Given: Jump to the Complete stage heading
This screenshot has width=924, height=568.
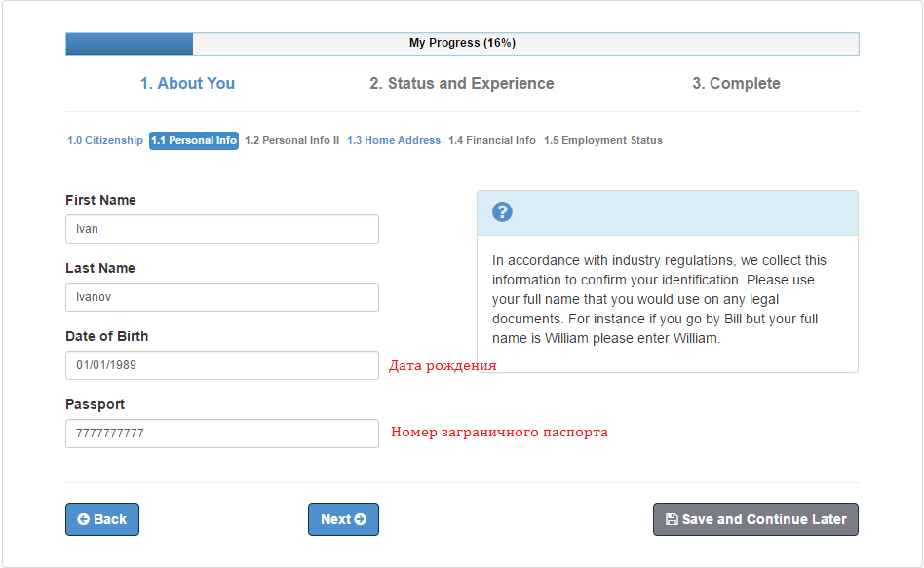Looking at the screenshot, I should coord(736,83).
